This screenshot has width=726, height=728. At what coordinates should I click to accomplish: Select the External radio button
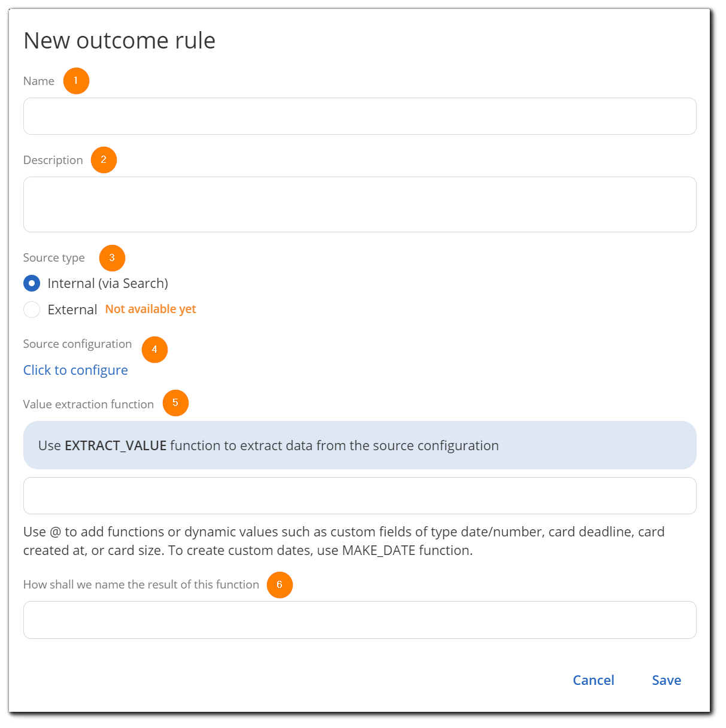(32, 310)
